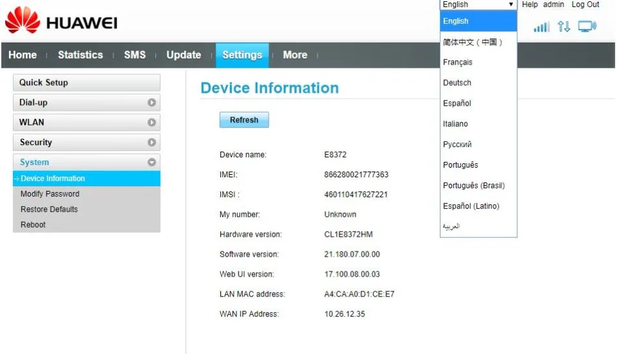Screen dimensions: 644x354
Task: Check the signal strength bars icon
Action: click(x=542, y=27)
